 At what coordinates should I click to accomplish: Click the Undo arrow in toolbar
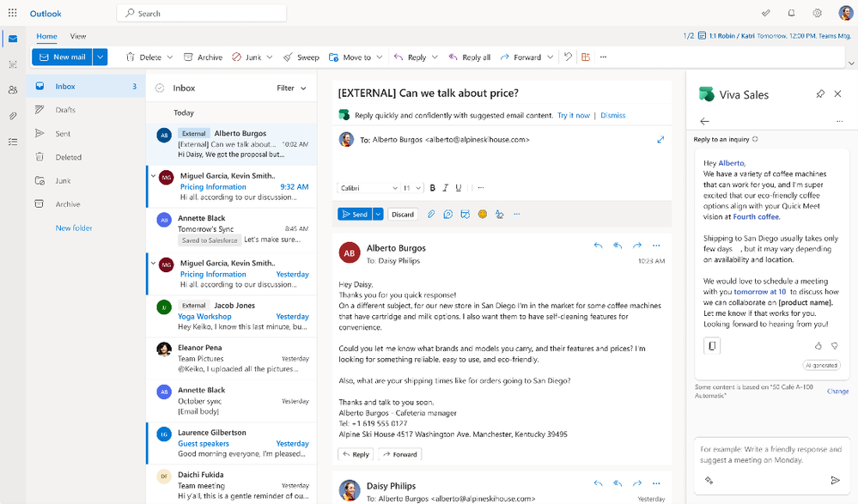click(x=568, y=57)
